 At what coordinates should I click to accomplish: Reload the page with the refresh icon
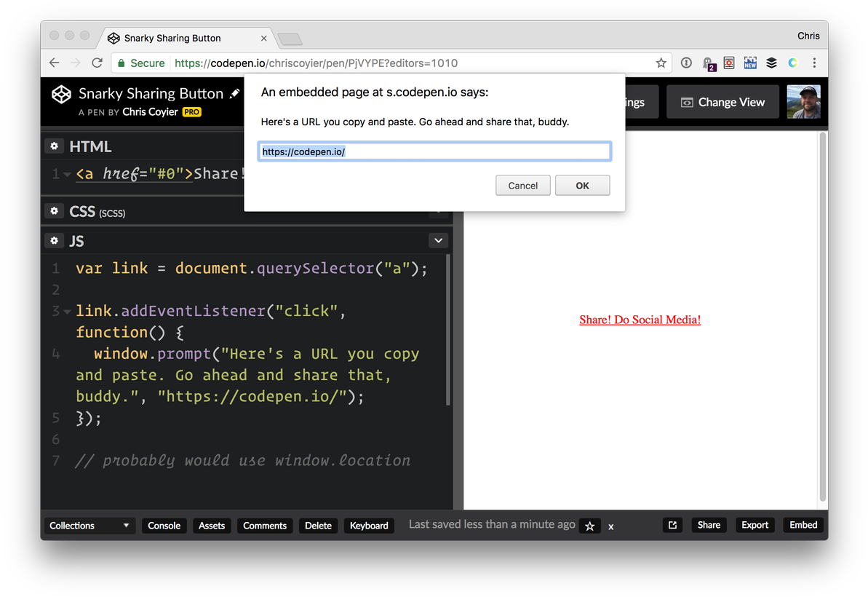click(97, 63)
